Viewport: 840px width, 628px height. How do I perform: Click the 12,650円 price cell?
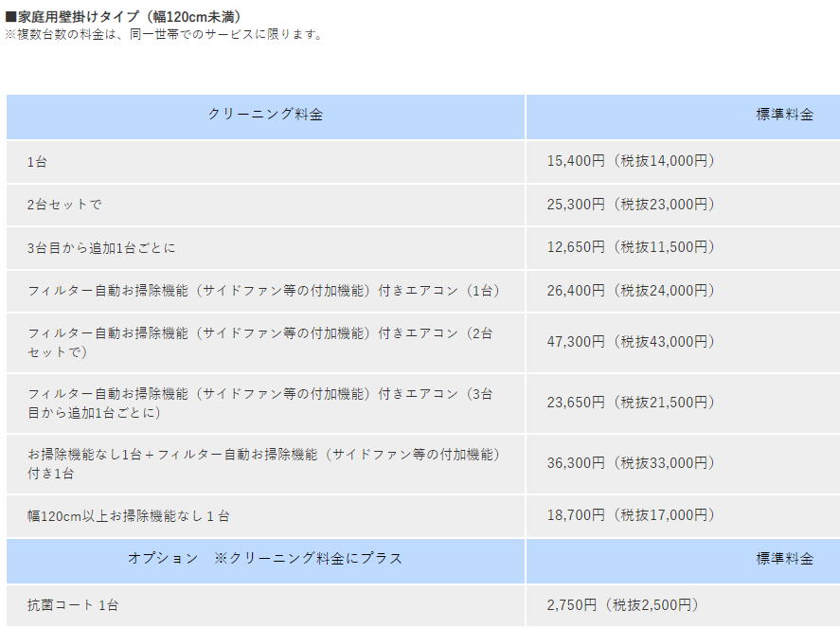[x=631, y=247]
